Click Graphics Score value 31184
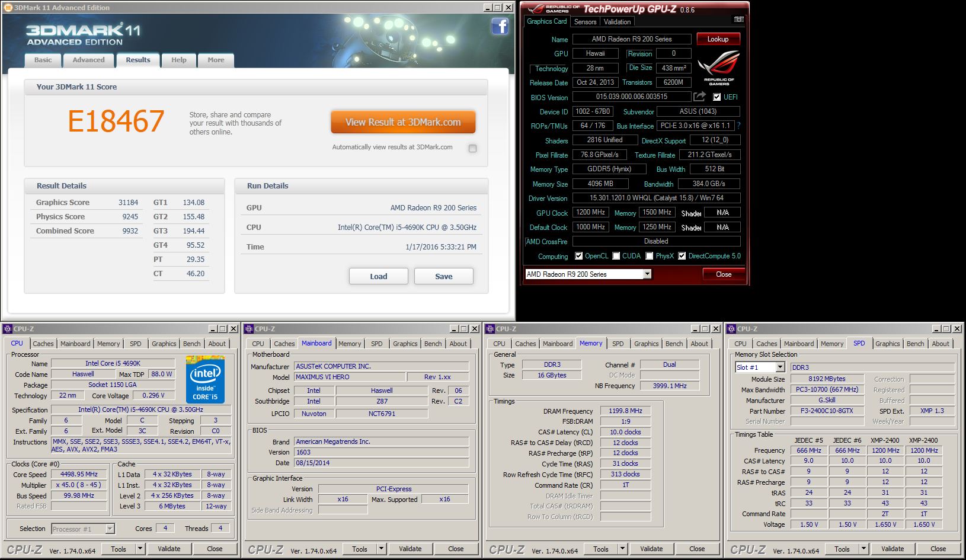The width and height of the screenshot is (966, 560). coord(128,203)
